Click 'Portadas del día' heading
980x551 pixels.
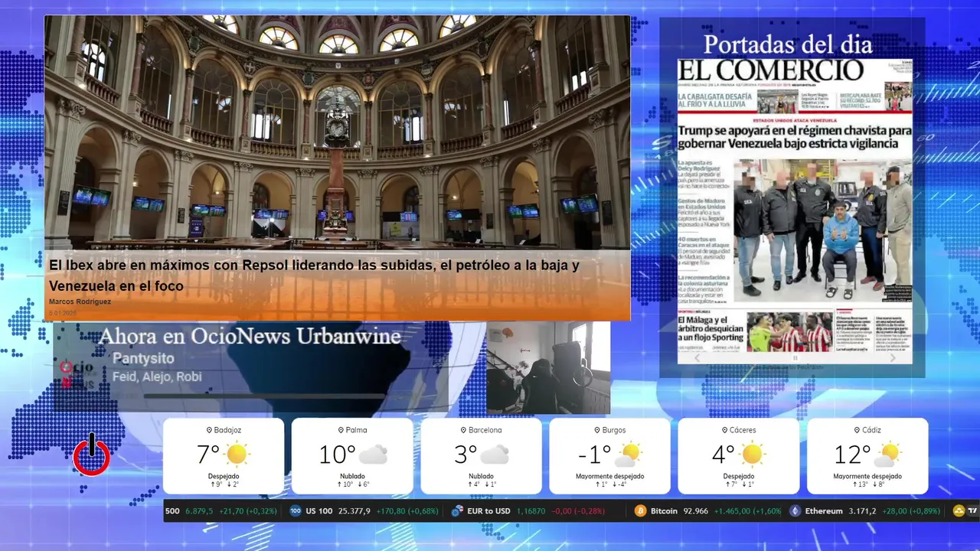pyautogui.click(x=788, y=44)
